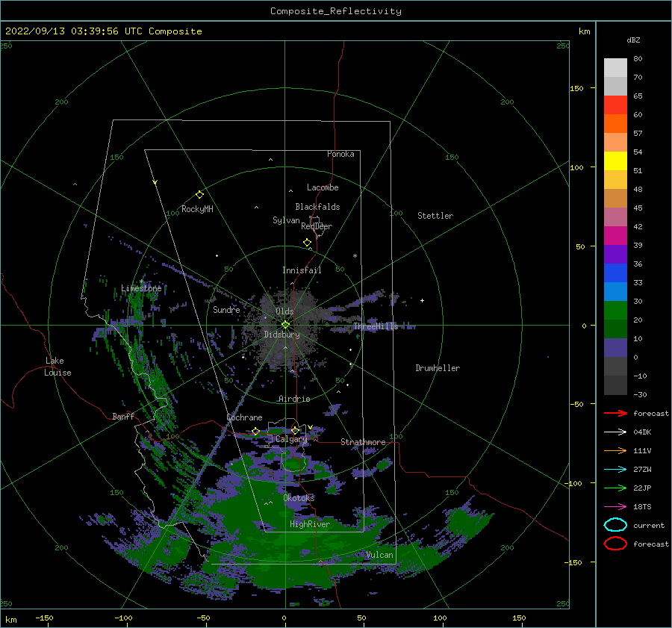Click the green 22JP arrow in legend

(x=615, y=488)
